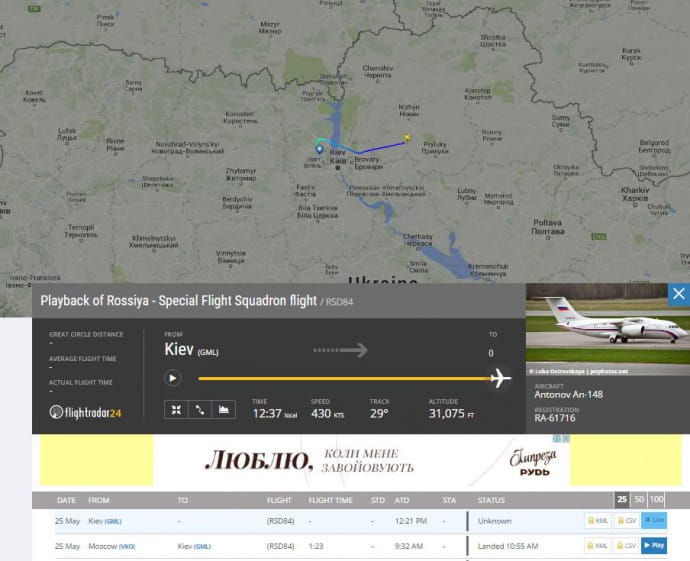Show 50 rows per page
This screenshot has height=561, width=690.
(x=638, y=499)
